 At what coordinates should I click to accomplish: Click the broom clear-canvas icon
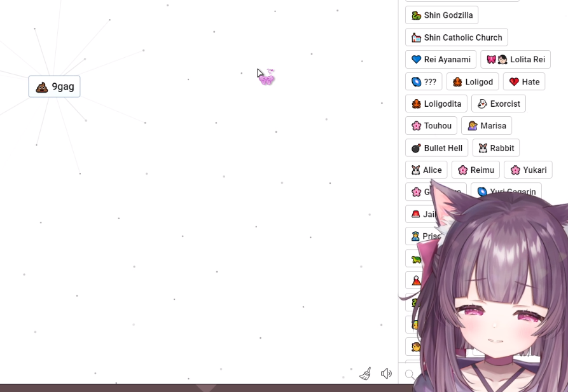click(365, 374)
